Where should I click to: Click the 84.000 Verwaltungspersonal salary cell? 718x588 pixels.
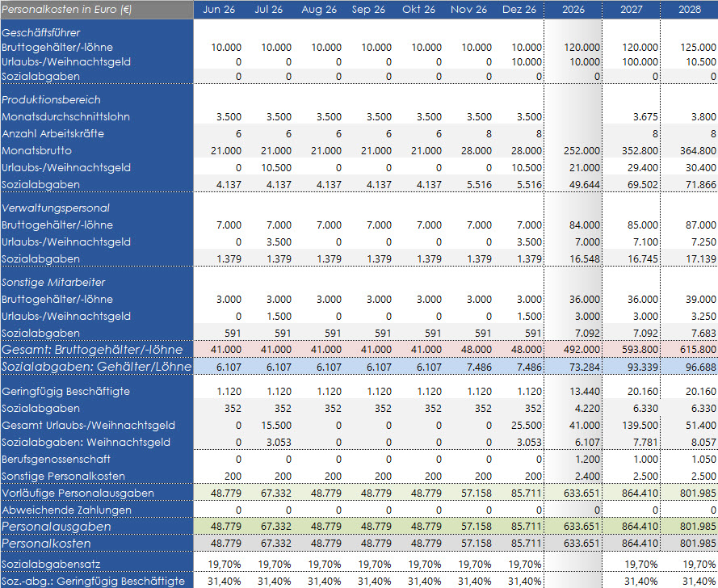point(584,225)
